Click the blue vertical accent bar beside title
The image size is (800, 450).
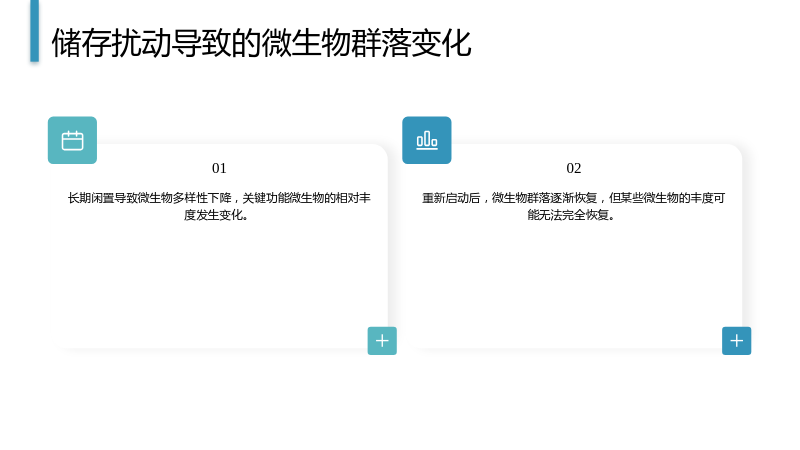pos(35,31)
